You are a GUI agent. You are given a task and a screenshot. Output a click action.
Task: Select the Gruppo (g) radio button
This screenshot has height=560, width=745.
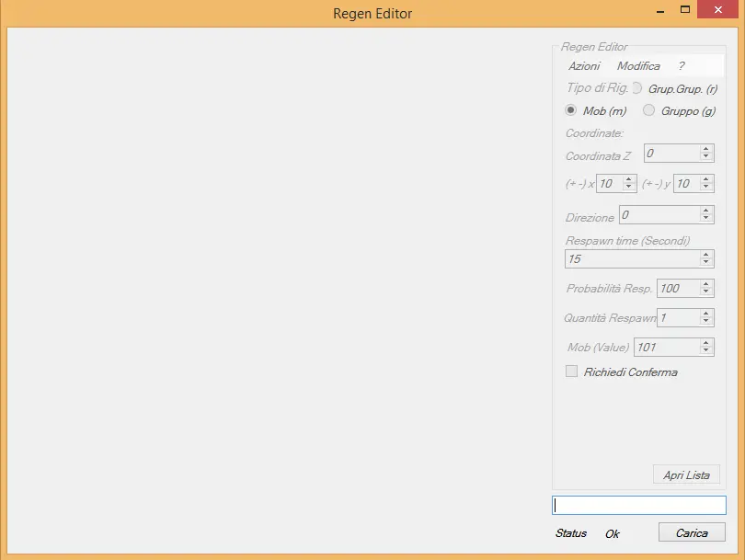[x=649, y=111]
